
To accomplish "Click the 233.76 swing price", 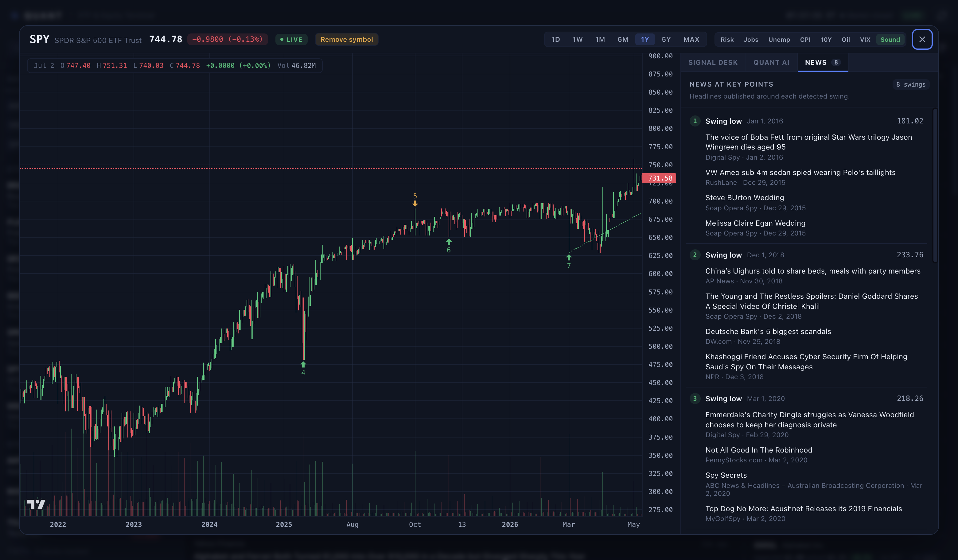I will [x=910, y=255].
